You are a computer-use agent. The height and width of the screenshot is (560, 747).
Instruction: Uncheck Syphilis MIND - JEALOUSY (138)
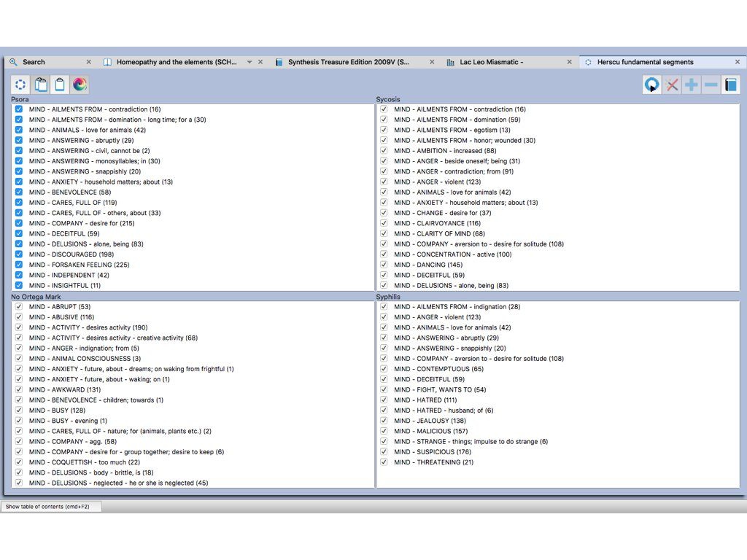coord(384,421)
